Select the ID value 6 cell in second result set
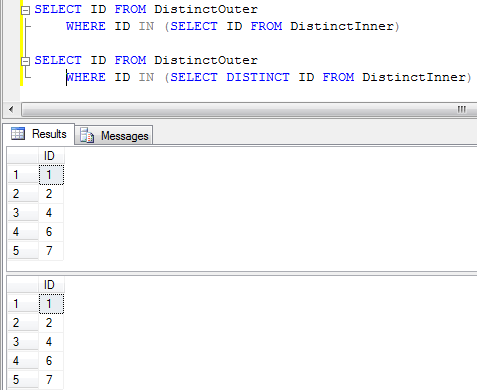 [51, 361]
